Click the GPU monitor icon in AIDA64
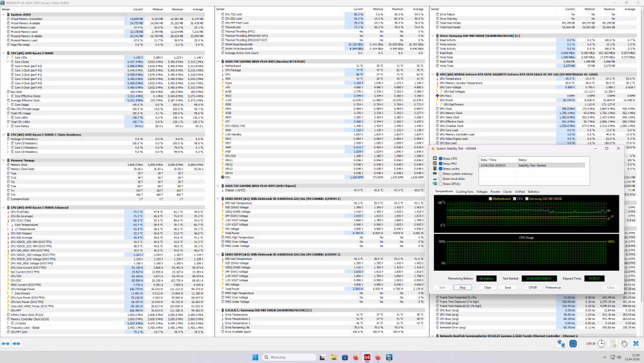This screenshot has width=644, height=363. click(435, 184)
